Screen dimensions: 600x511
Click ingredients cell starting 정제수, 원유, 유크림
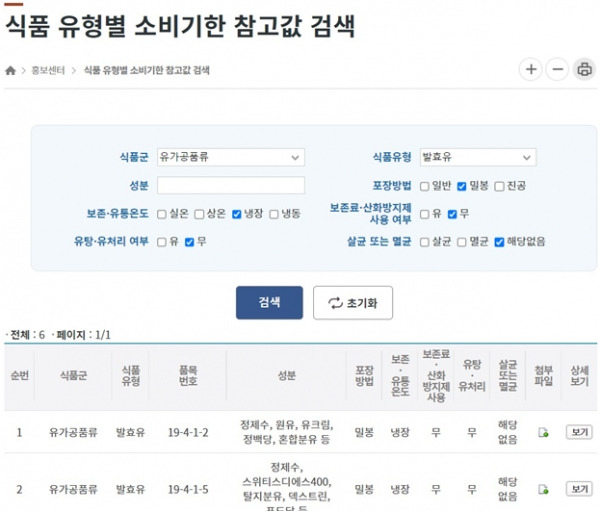coord(286,432)
